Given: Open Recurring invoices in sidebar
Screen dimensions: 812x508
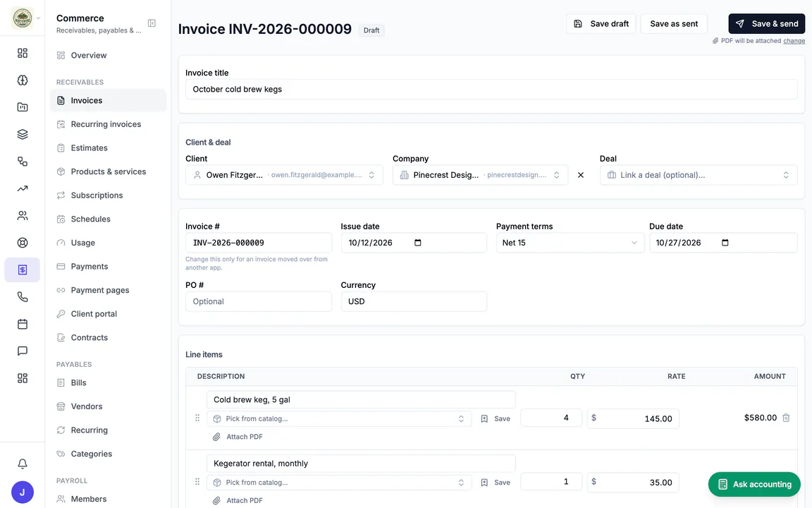Looking at the screenshot, I should tap(108, 124).
